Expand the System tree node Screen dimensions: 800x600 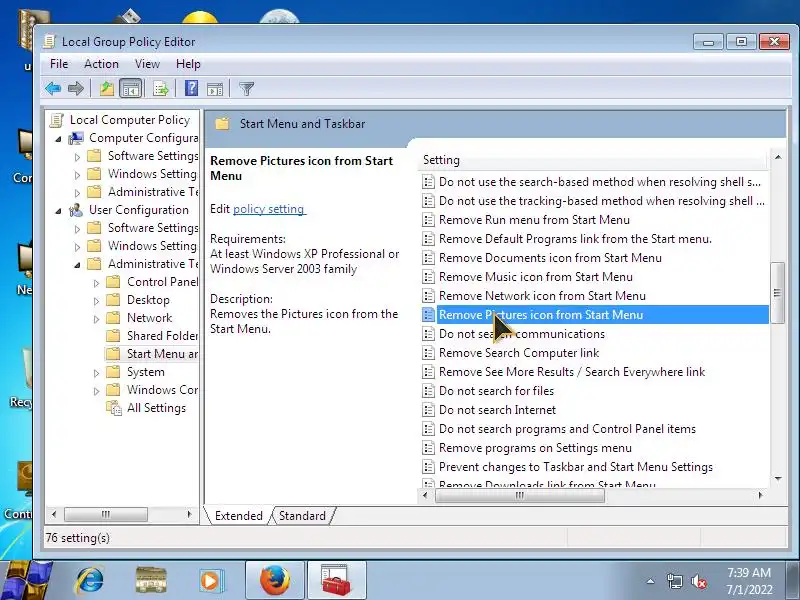(96, 373)
